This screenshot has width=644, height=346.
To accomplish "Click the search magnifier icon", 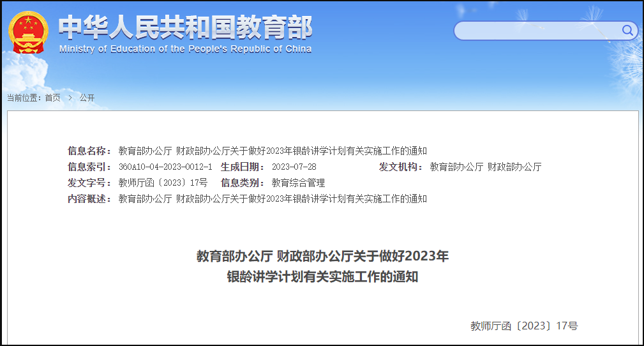I will pyautogui.click(x=627, y=31).
